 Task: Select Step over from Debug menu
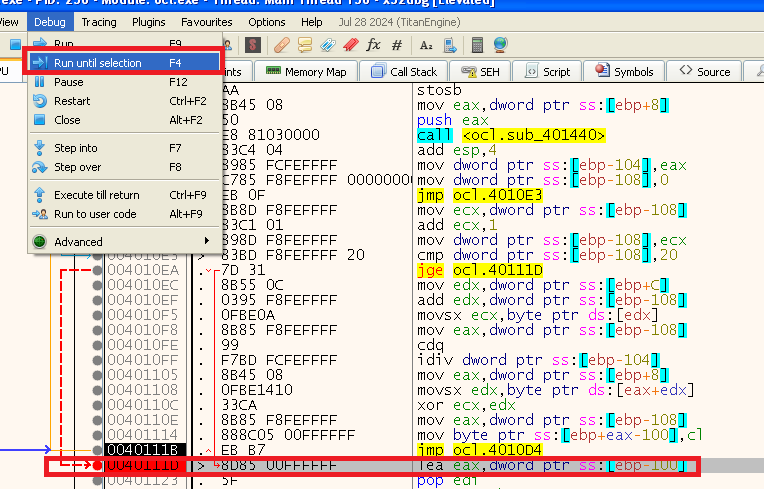(77, 167)
